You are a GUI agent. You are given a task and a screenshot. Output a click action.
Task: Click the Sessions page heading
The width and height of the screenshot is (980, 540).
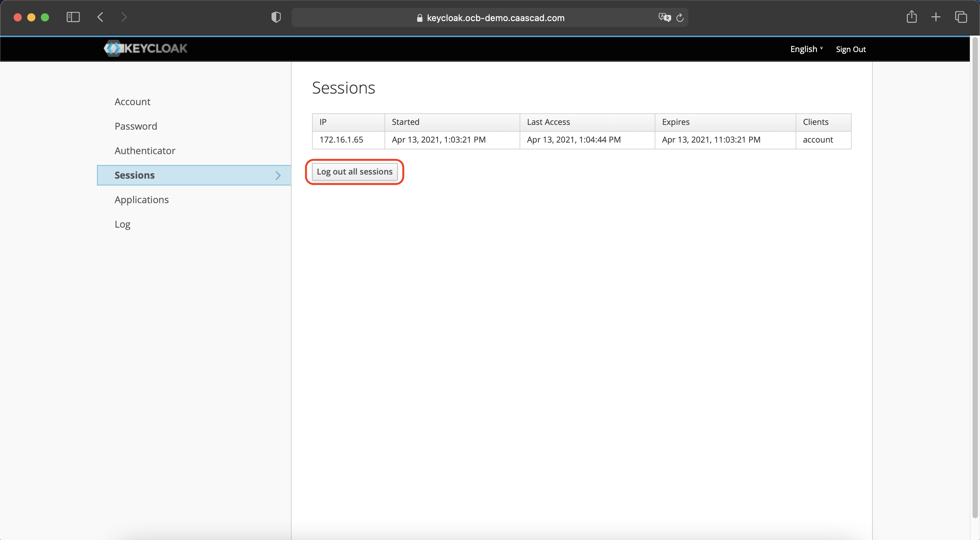point(344,88)
